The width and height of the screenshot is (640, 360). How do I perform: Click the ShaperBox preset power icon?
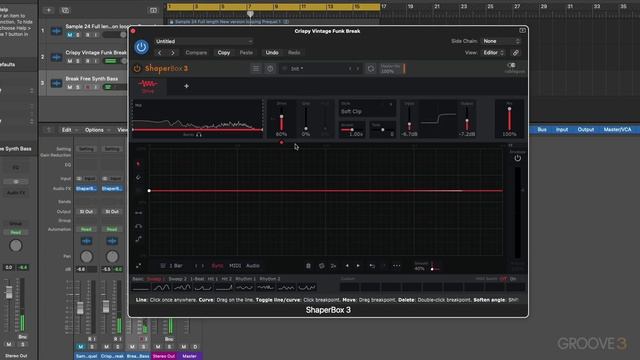[270, 69]
